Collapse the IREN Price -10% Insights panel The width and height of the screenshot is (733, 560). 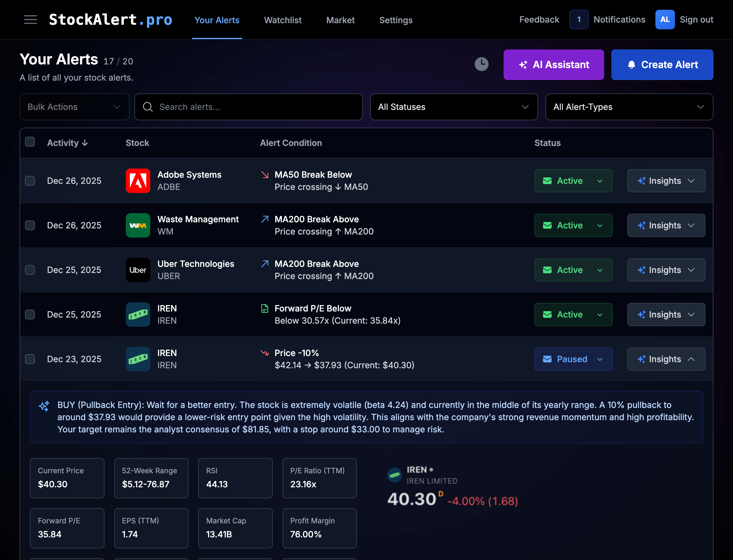coord(666,359)
